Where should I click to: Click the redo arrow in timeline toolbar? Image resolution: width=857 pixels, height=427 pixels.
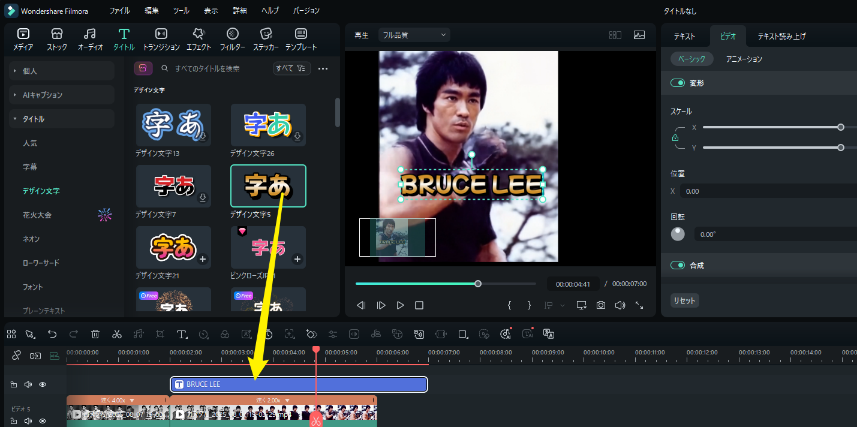tap(74, 334)
